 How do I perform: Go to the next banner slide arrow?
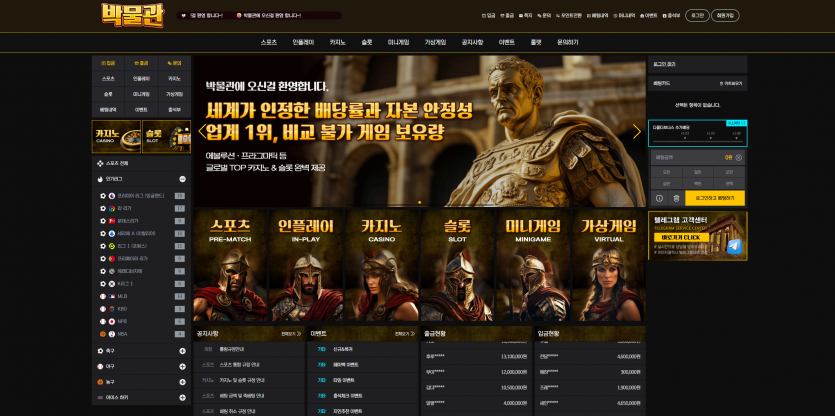coord(637,132)
